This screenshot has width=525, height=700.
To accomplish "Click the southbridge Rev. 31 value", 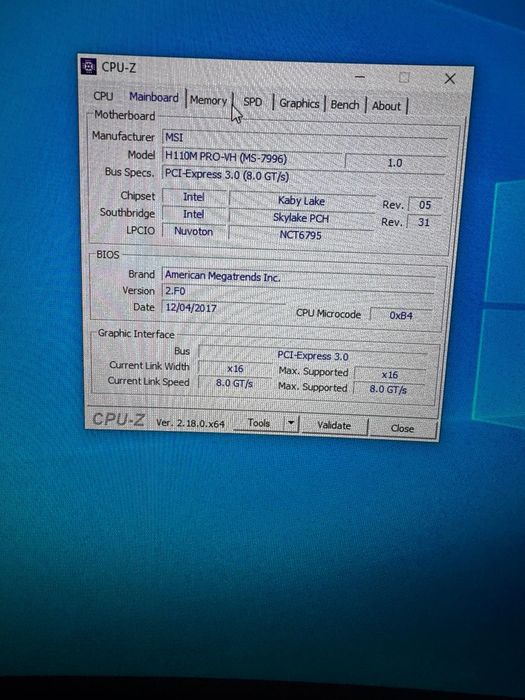I will click(424, 222).
